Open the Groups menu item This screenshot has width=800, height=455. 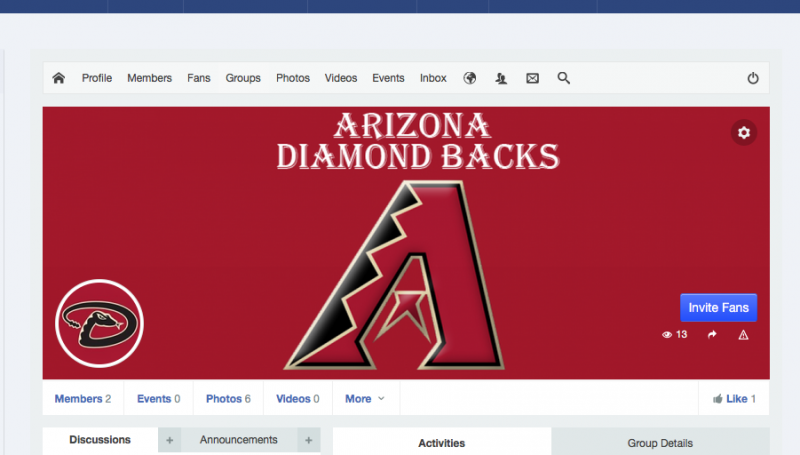click(243, 78)
